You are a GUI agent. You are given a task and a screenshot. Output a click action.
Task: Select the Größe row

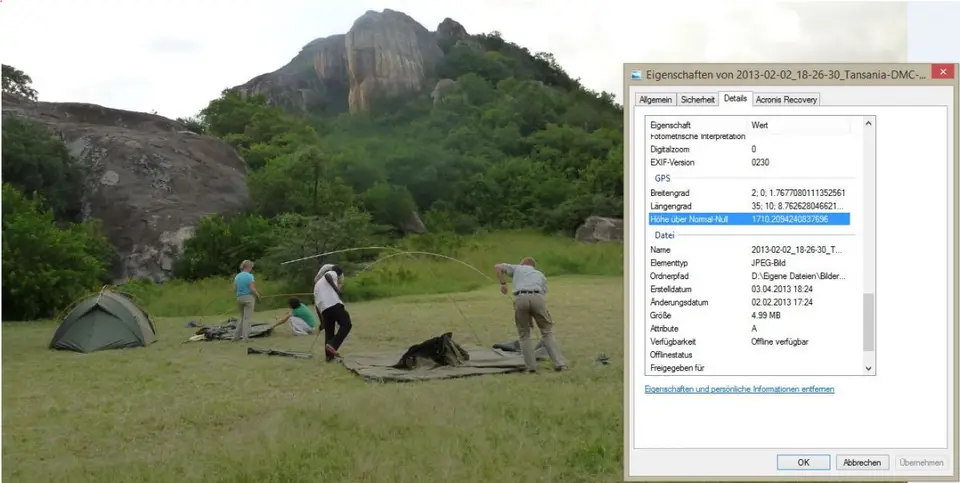(749, 315)
